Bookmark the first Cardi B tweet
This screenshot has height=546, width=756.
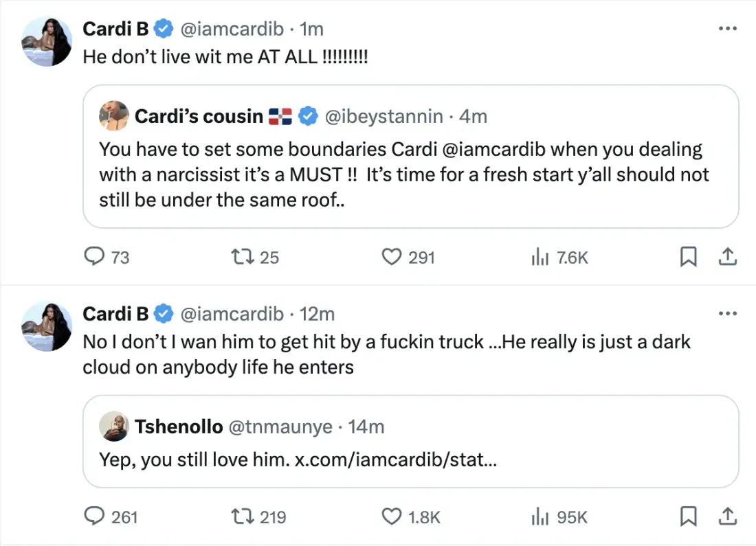click(688, 257)
